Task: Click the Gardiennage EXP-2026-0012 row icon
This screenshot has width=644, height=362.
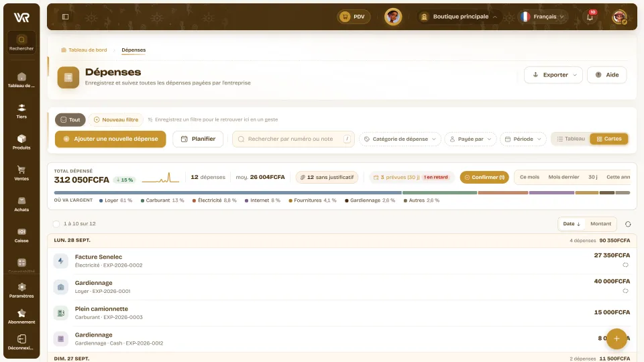Action: 61,339
